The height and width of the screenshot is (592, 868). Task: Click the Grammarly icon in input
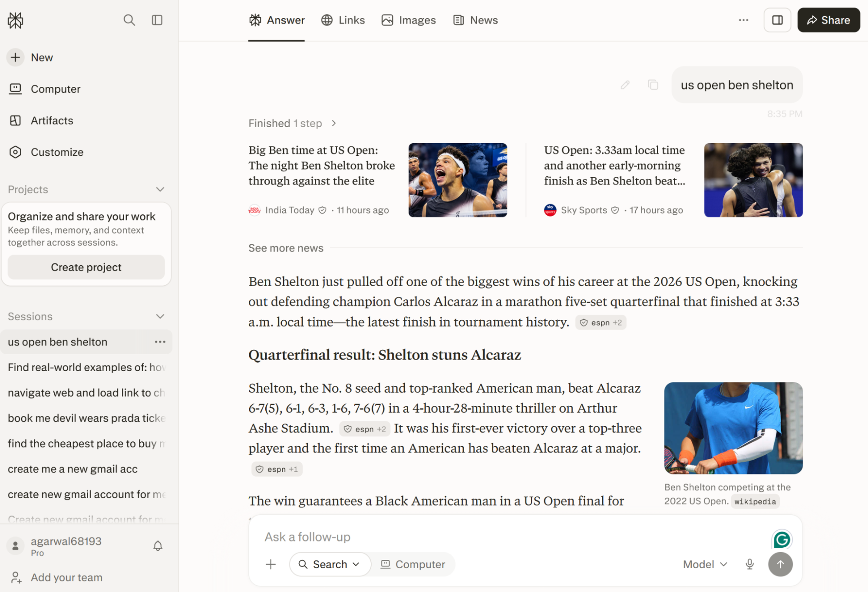pyautogui.click(x=782, y=539)
